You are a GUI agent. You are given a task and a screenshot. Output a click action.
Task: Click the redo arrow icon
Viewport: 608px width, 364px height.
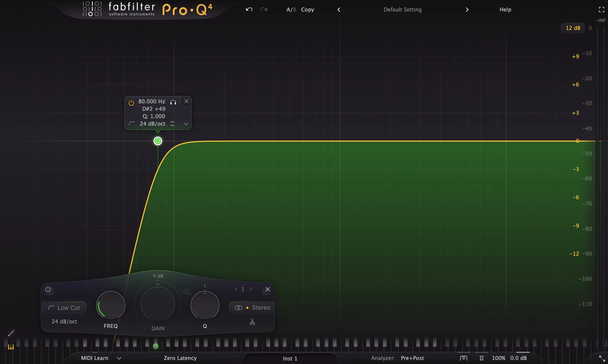[264, 10]
